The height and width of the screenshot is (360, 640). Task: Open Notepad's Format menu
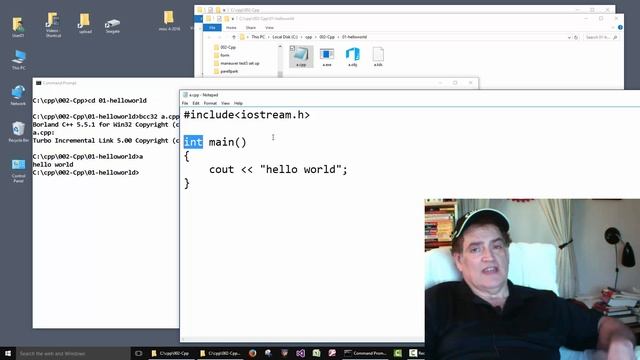[x=210, y=103]
